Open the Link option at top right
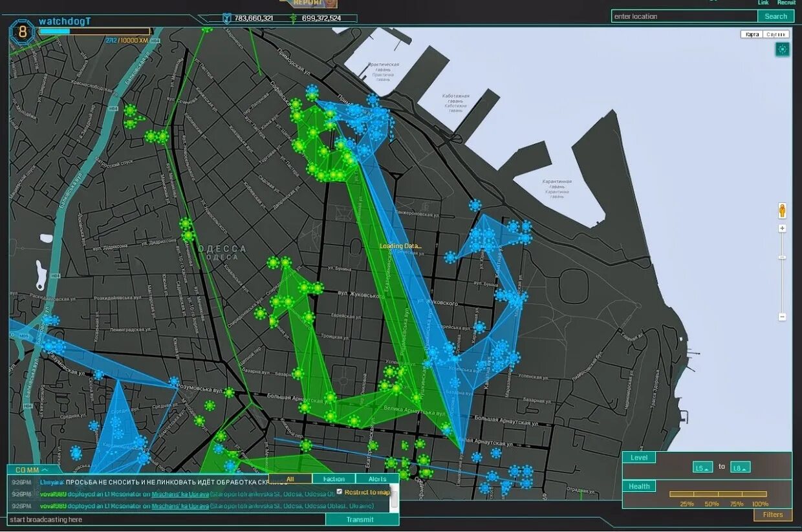The image size is (802, 532). 763,3
